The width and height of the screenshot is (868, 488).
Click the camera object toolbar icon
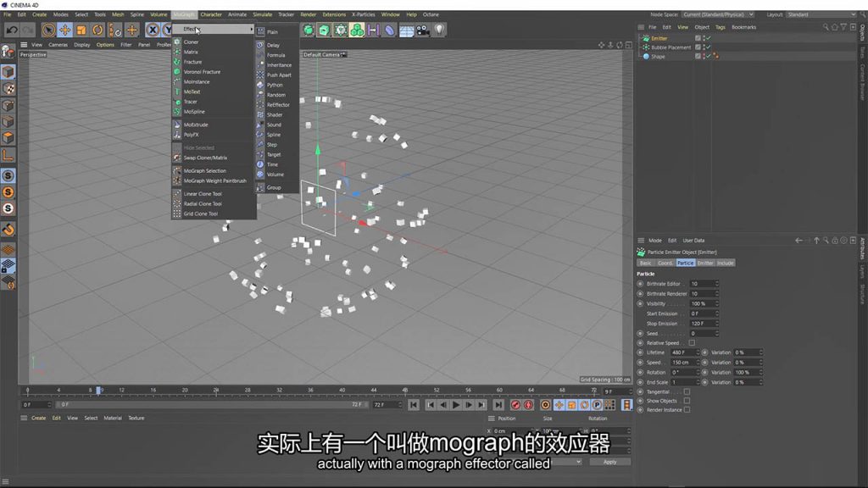pos(422,30)
